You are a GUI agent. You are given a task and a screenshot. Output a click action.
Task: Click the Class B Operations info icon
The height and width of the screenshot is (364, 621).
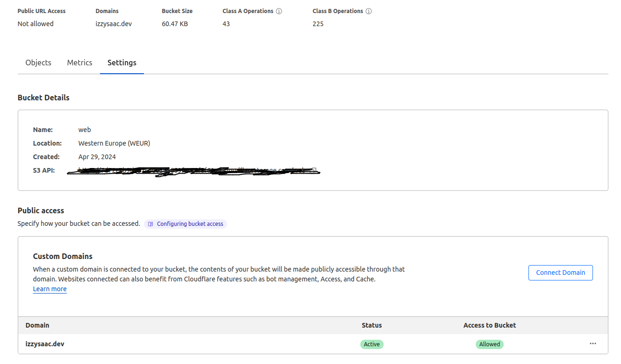369,11
